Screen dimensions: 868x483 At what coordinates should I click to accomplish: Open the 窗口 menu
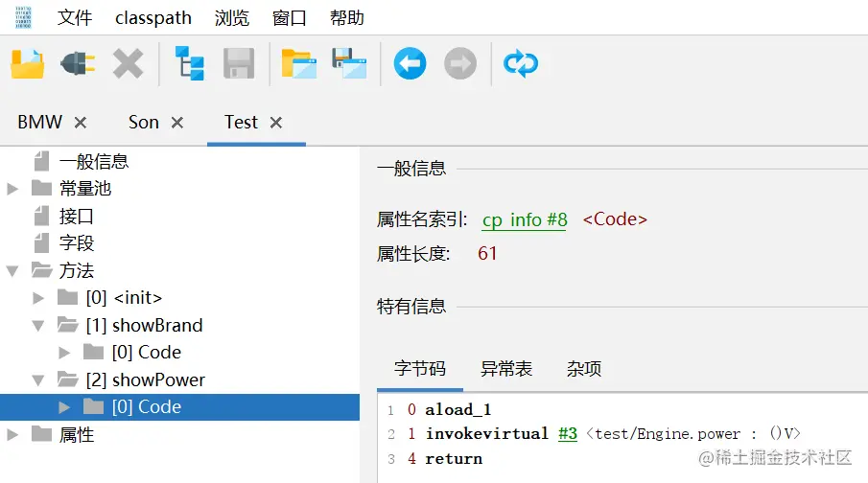[x=290, y=17]
